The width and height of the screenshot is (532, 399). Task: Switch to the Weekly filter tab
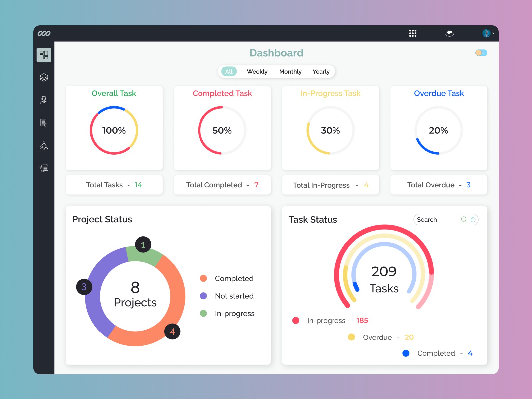(257, 71)
